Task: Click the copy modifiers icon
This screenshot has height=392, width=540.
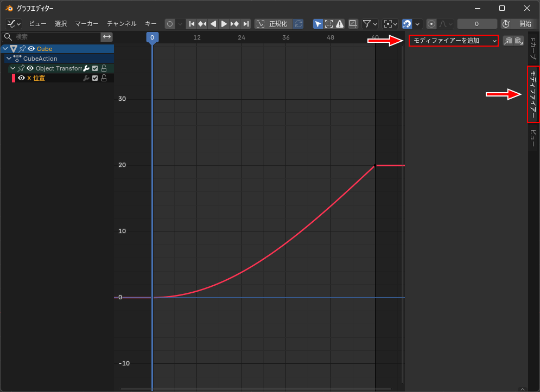Action: pos(508,41)
